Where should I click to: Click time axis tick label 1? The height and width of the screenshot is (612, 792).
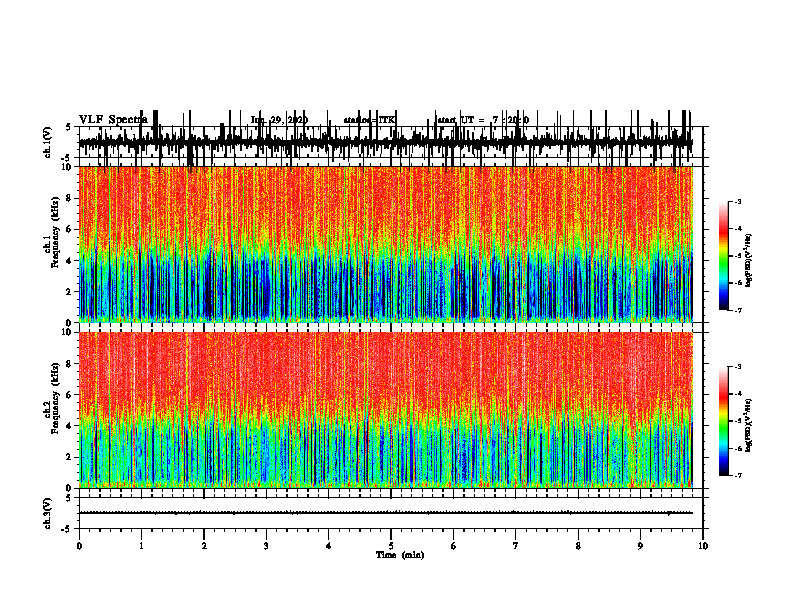(x=141, y=546)
